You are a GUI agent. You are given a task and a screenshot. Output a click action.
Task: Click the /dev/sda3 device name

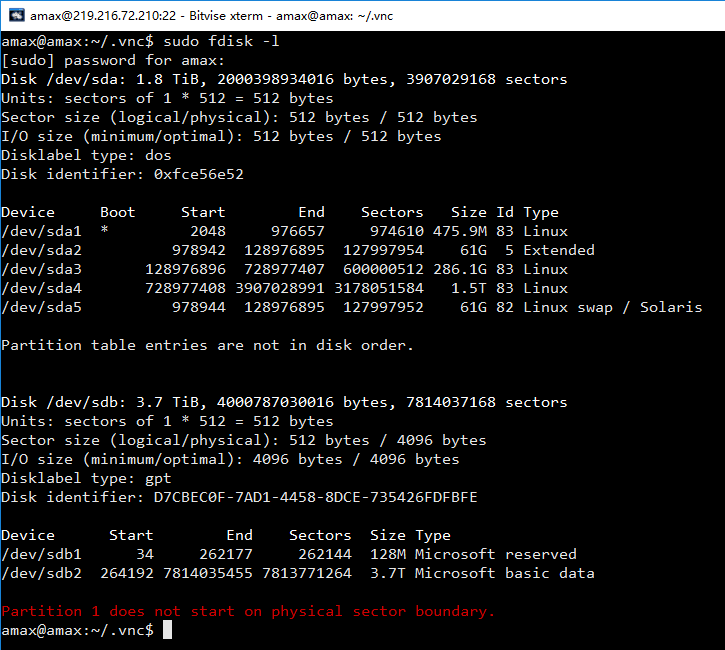point(41,269)
